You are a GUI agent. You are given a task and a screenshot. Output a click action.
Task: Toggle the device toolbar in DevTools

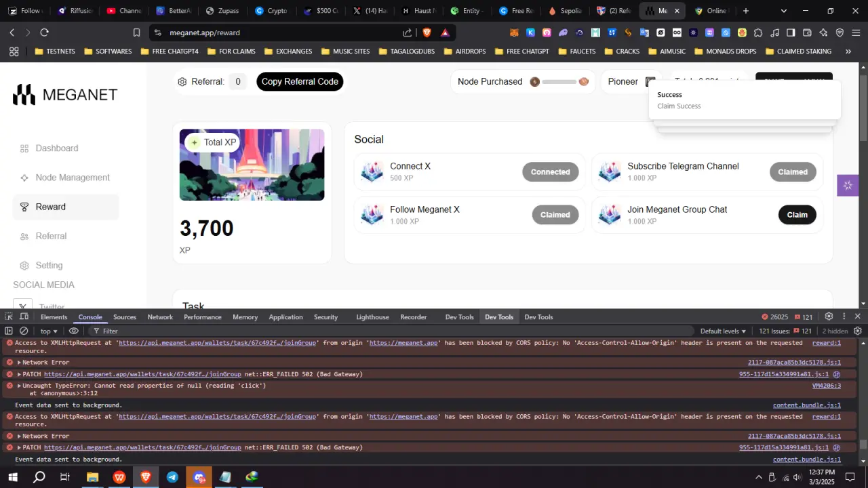pos(24,317)
